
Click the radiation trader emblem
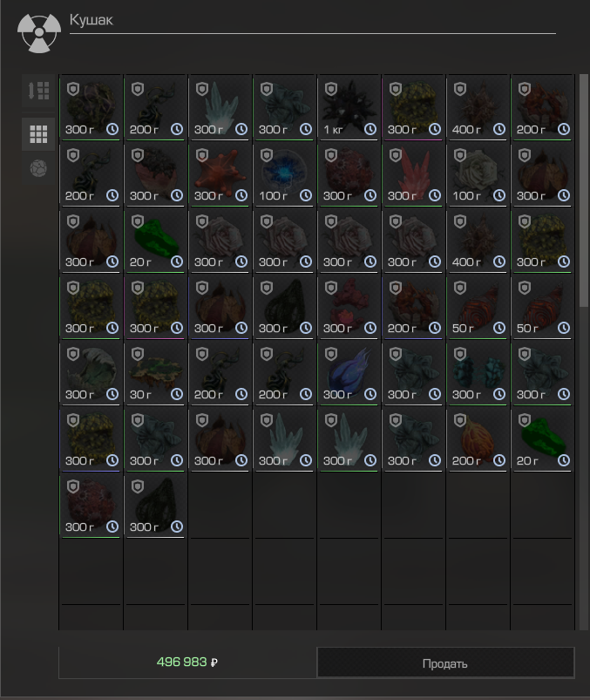[39, 32]
